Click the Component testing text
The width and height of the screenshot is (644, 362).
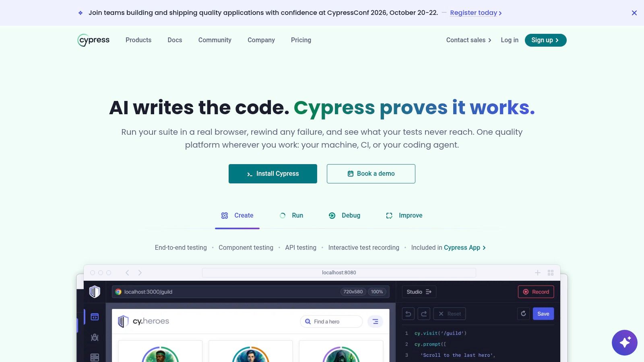(246, 248)
